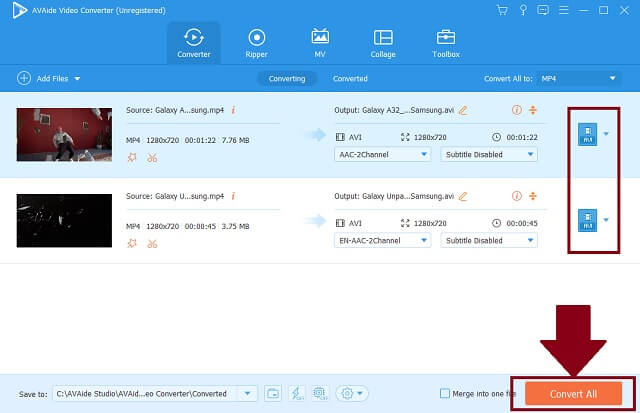Click compress icon for Galaxy Unpa...Samsung.avi
The height and width of the screenshot is (413, 640).
(x=533, y=196)
